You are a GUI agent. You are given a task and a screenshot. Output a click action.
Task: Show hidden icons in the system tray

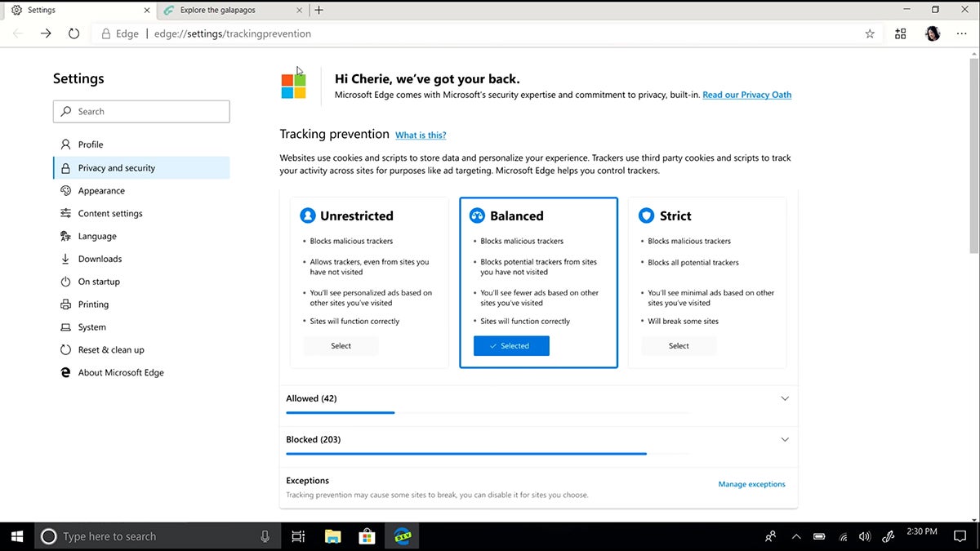pyautogui.click(x=796, y=536)
